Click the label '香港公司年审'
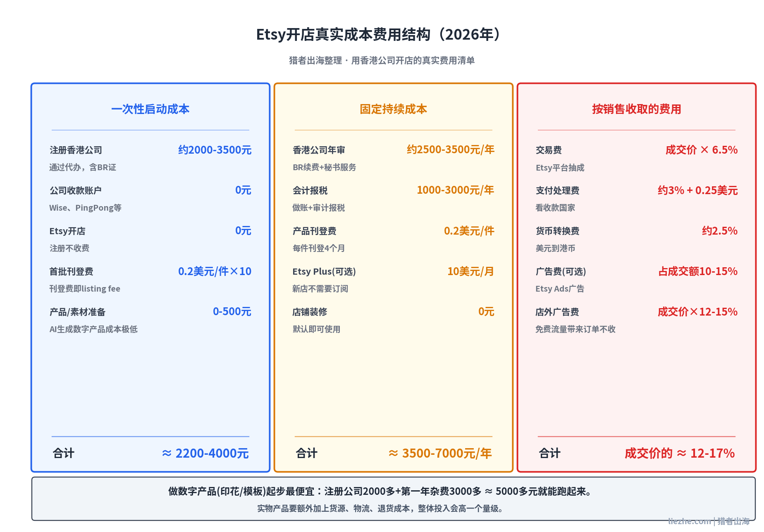 319,150
